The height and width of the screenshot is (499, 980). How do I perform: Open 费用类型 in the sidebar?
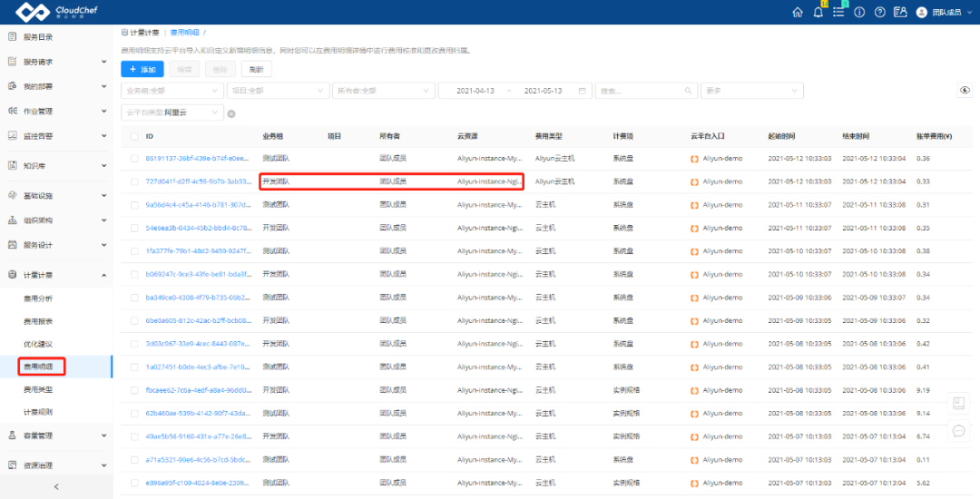point(38,389)
